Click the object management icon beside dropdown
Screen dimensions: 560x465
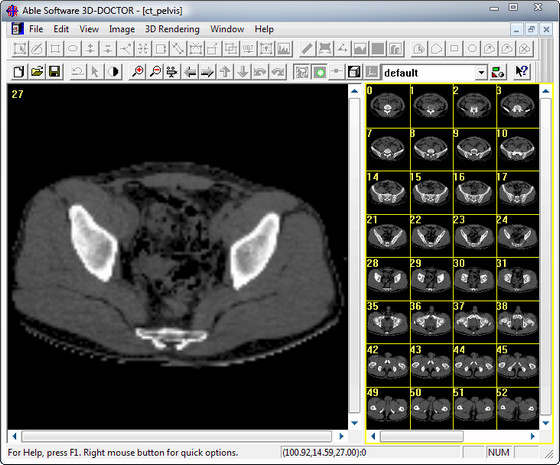(498, 72)
